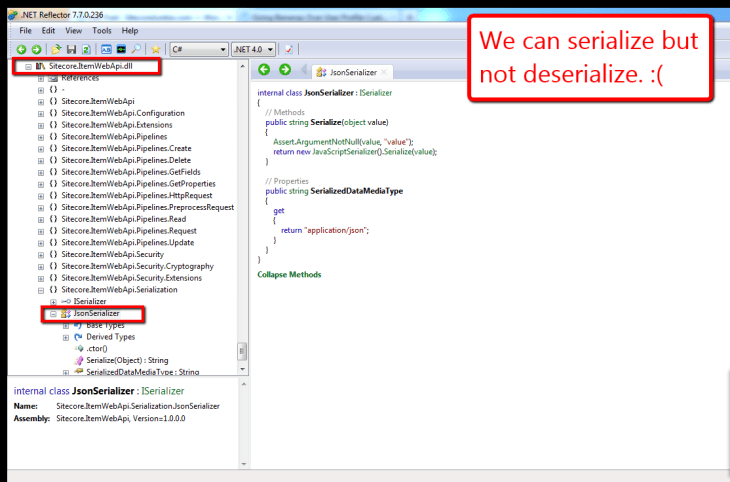Expand the ISerializer tree node
The image size is (730, 482).
click(x=53, y=301)
